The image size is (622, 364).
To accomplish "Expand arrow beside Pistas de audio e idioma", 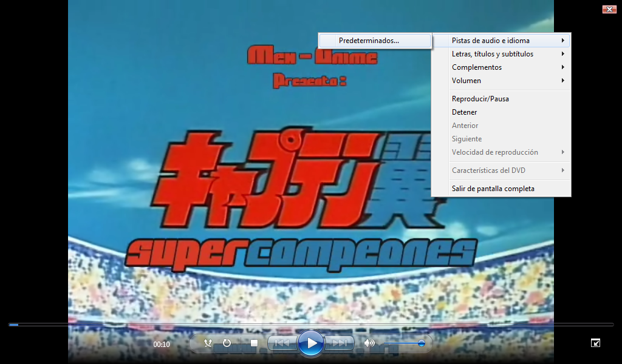I will click(x=563, y=41).
